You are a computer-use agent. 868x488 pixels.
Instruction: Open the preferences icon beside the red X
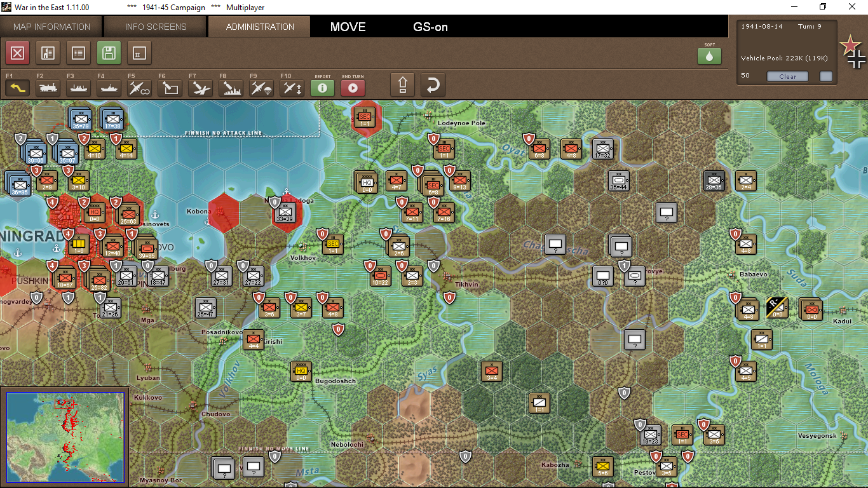48,53
